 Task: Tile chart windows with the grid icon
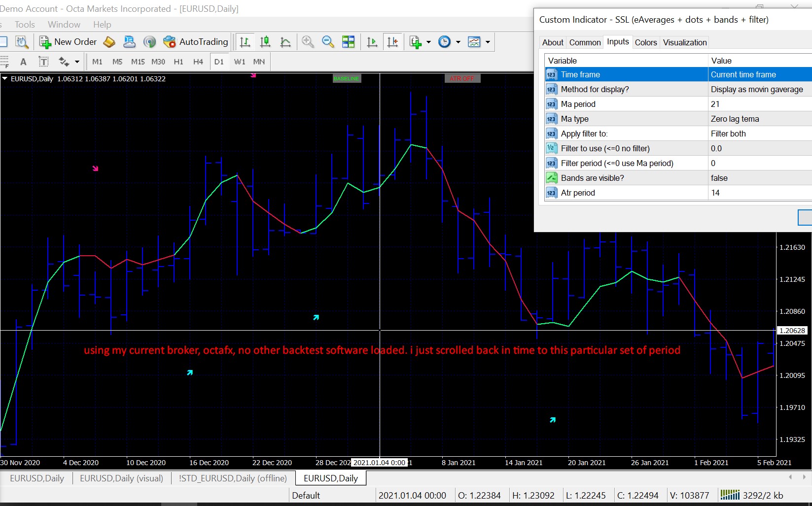[349, 42]
